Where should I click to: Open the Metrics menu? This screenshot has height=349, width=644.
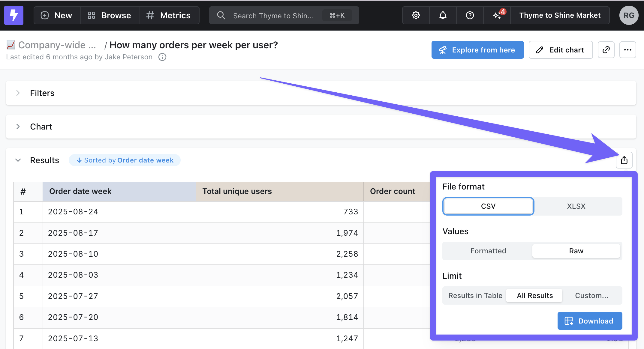(x=169, y=15)
